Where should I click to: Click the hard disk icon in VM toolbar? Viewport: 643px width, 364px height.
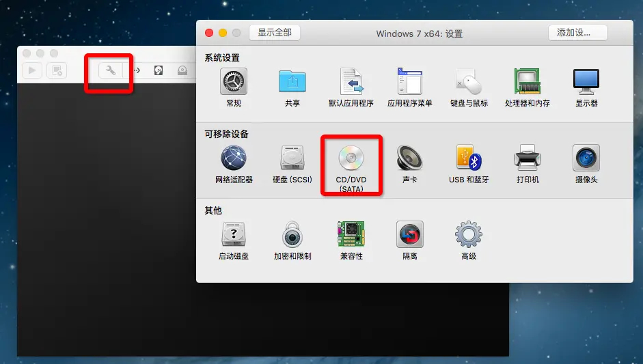pyautogui.click(x=159, y=70)
